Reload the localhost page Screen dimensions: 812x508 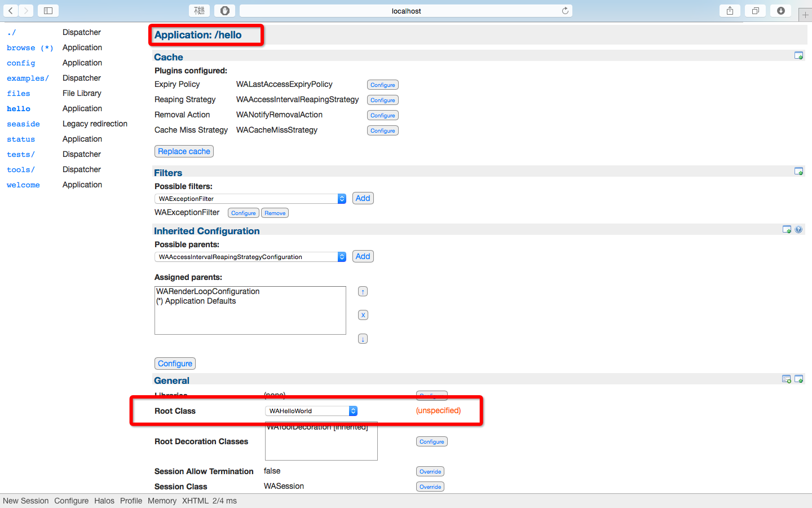pyautogui.click(x=565, y=11)
